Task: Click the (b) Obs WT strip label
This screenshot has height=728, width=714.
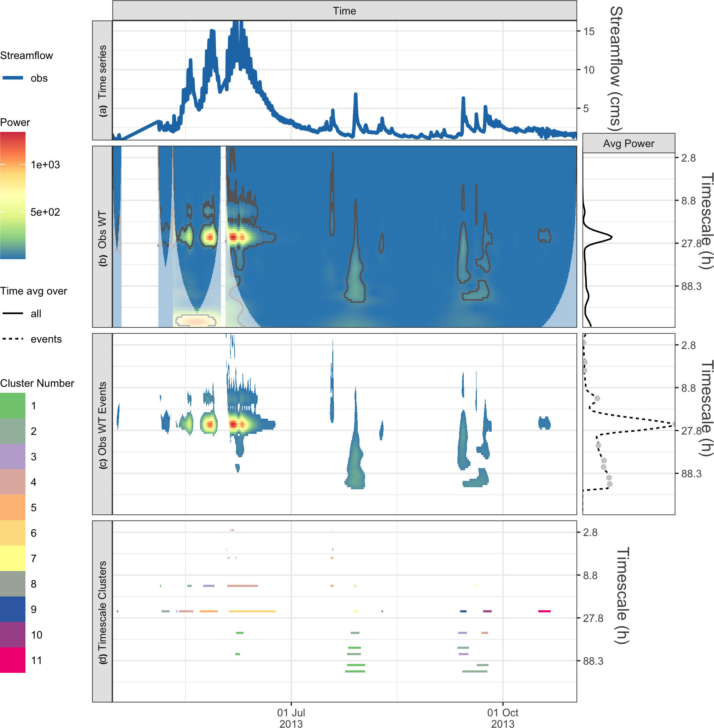Action: coord(103,237)
